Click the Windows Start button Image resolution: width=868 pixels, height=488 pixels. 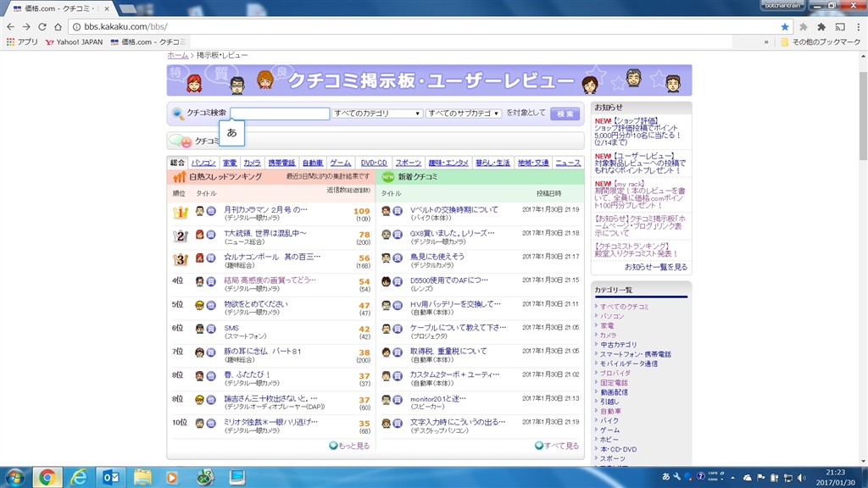coord(14,477)
